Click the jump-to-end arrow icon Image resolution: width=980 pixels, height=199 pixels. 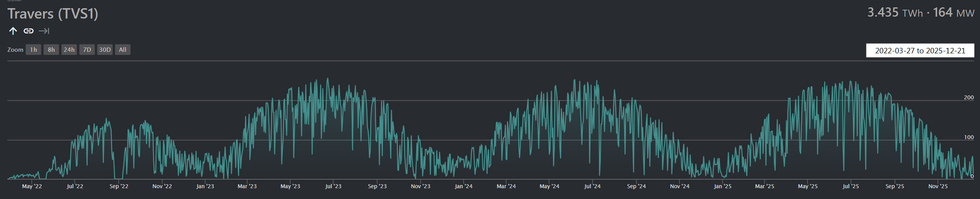[44, 31]
